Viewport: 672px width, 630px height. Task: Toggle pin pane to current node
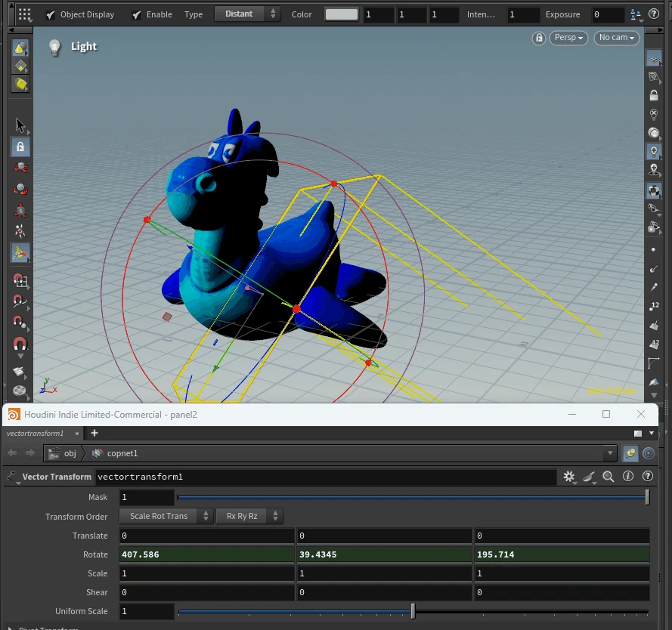coord(630,453)
